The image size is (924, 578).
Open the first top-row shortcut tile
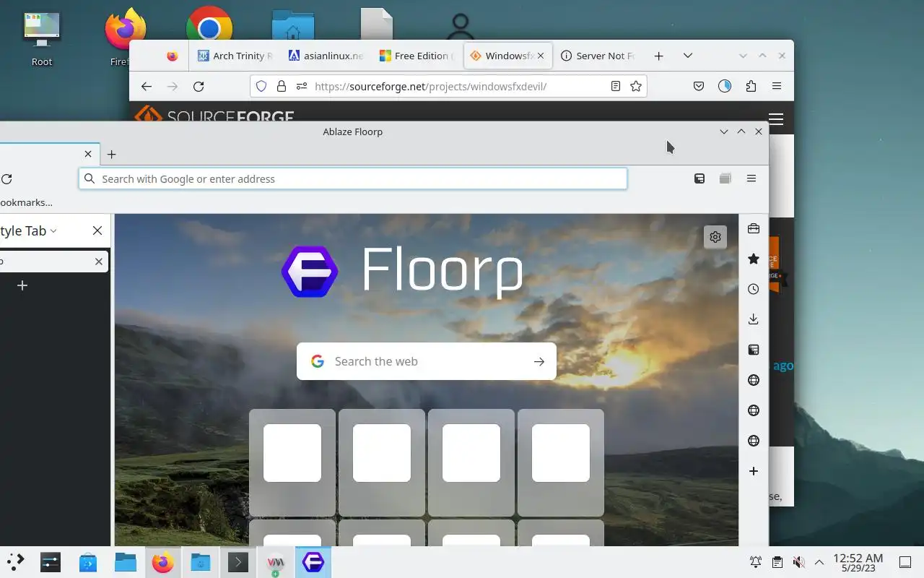pos(292,462)
